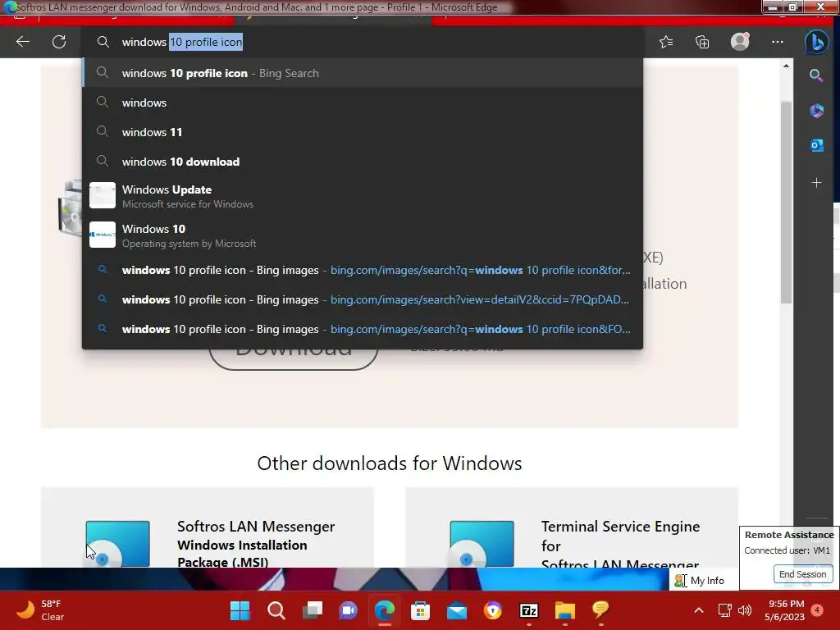Select the 'Windows Update' suggestion entry
The height and width of the screenshot is (630, 840).
coord(363,196)
